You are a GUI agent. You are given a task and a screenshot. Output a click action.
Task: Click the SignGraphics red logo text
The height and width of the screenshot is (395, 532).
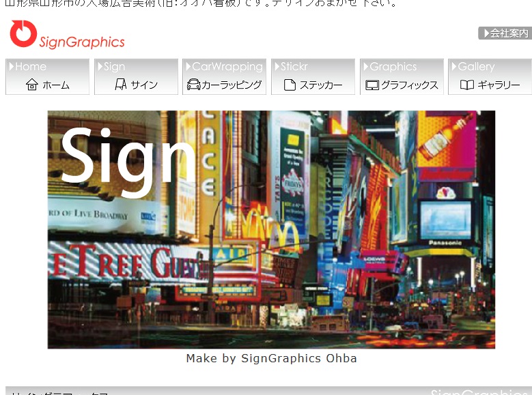coord(82,42)
